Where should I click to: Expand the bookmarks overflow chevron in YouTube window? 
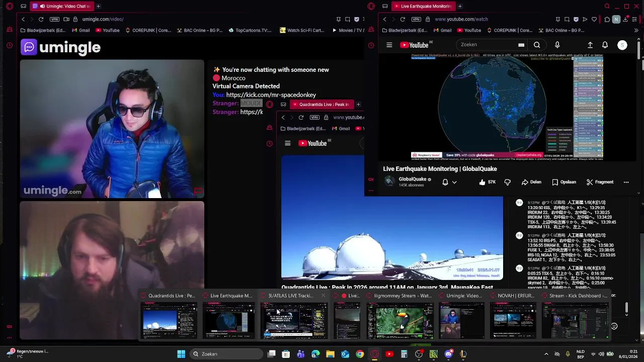coord(636,30)
